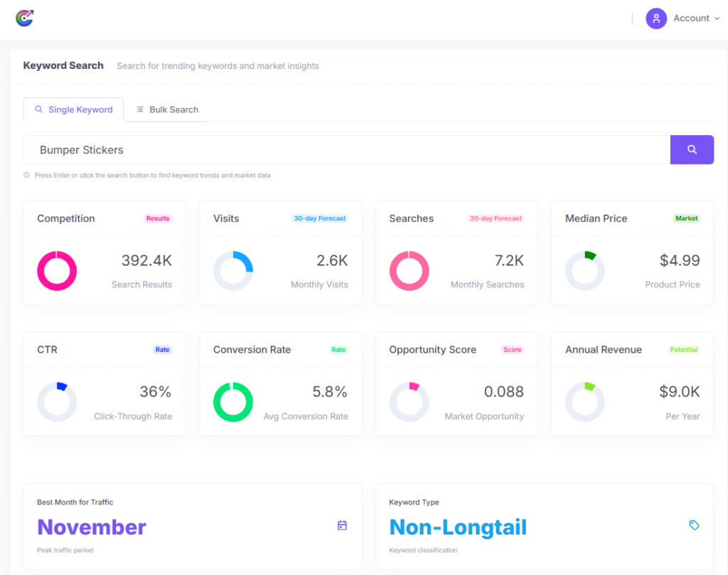Image resolution: width=728 pixels, height=575 pixels.
Task: Switch to the Bulk Search tab
Action: [x=167, y=109]
